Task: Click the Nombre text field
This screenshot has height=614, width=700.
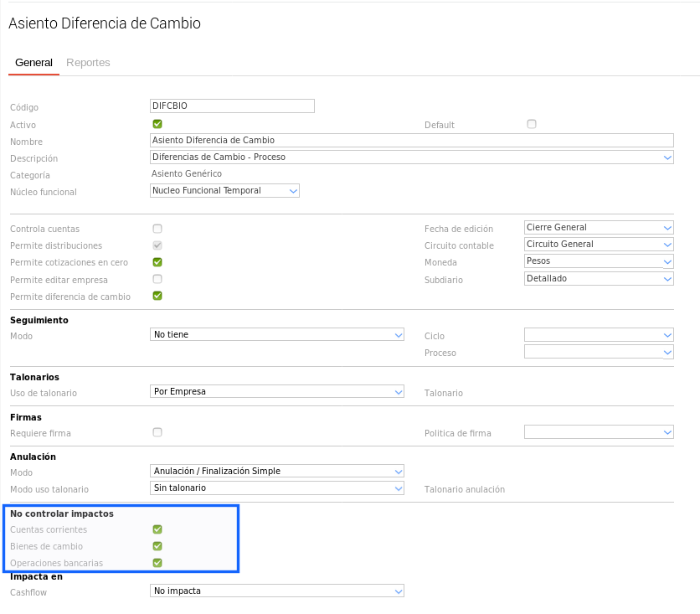Action: click(410, 140)
